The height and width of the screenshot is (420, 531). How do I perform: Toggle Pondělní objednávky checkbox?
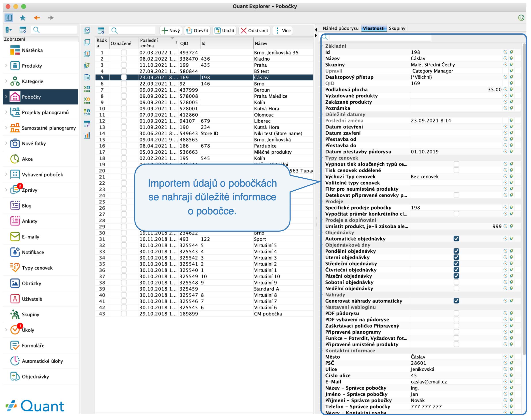click(456, 251)
